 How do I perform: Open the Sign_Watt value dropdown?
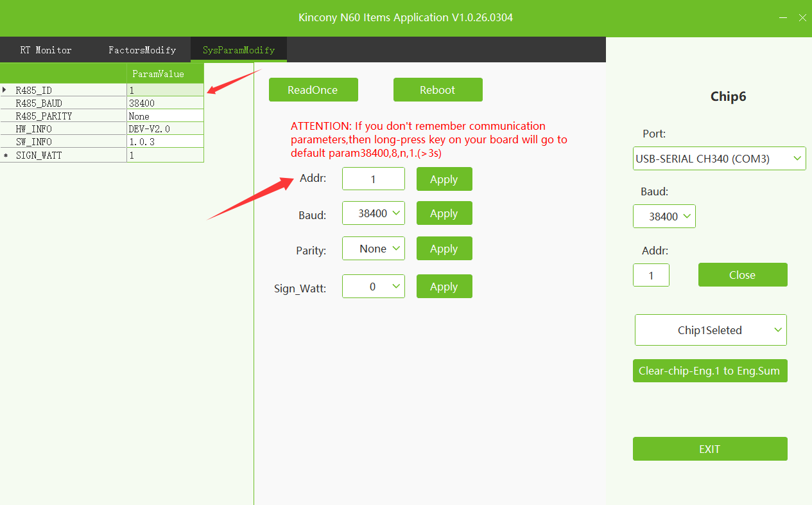(374, 287)
